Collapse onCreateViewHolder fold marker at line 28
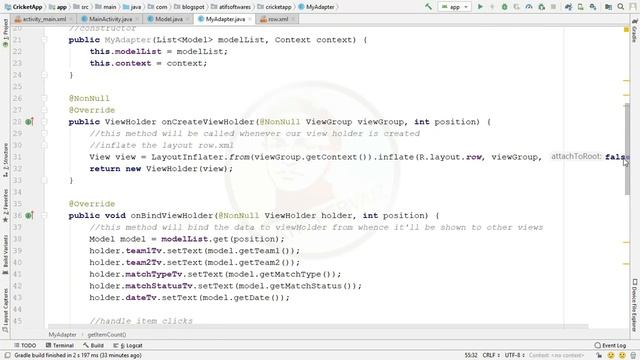The height and width of the screenshot is (360, 640). tap(44, 122)
